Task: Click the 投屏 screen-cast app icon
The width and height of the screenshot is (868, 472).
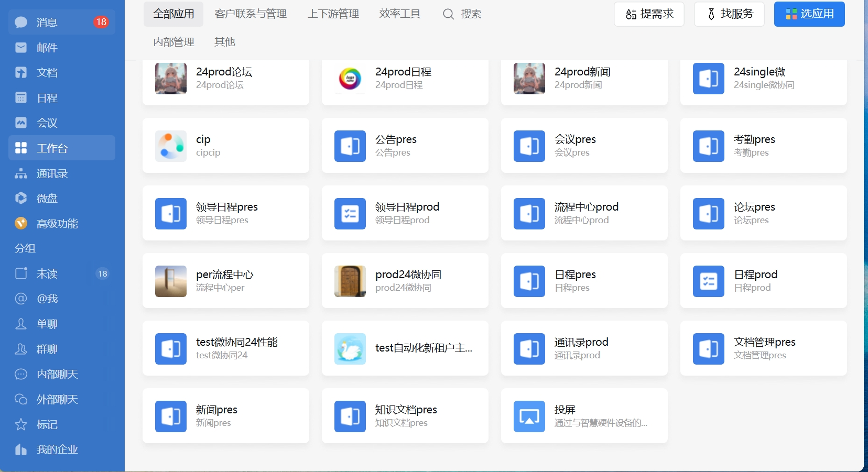Action: click(x=529, y=416)
